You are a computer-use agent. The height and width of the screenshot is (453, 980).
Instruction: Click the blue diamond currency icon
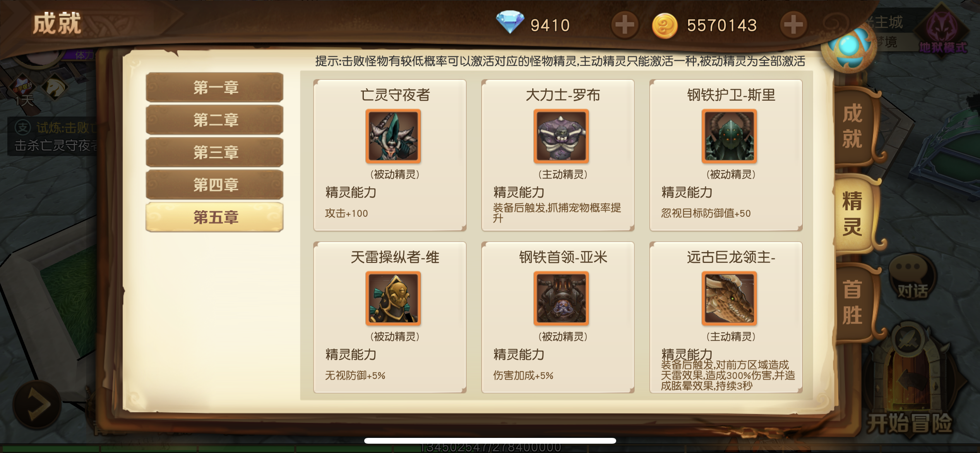click(510, 22)
